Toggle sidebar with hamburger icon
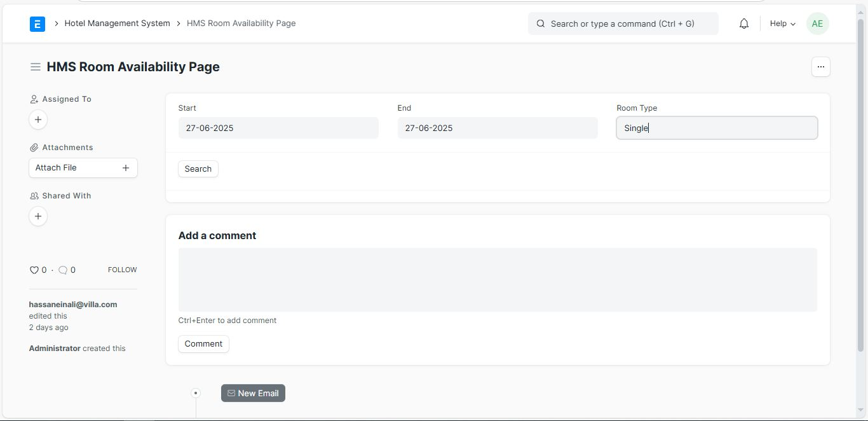 click(x=36, y=67)
